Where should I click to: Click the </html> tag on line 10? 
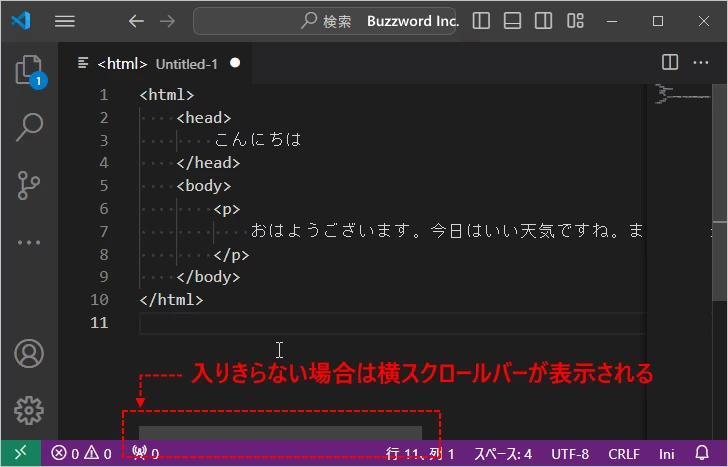click(x=171, y=300)
